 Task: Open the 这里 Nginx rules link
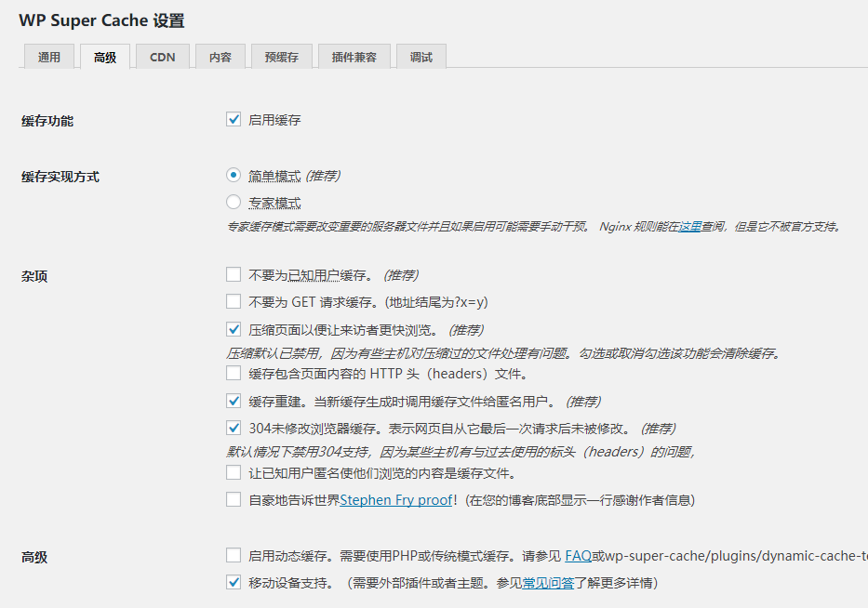point(689,226)
